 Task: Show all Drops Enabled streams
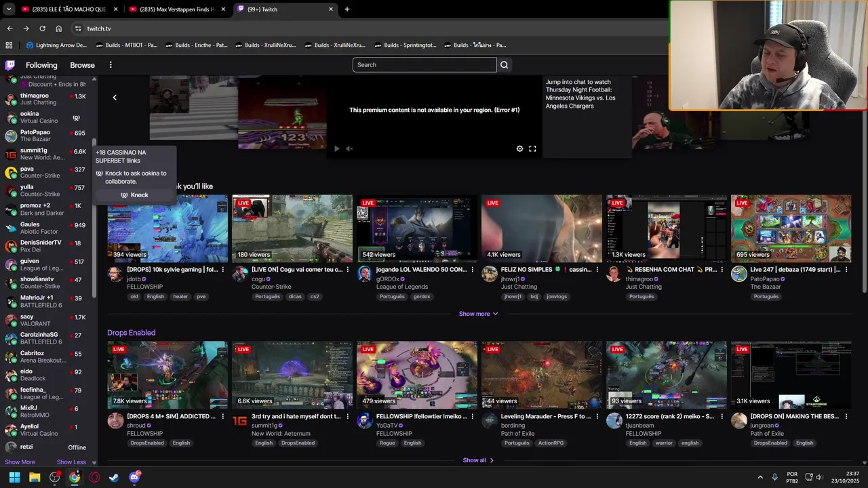click(478, 460)
